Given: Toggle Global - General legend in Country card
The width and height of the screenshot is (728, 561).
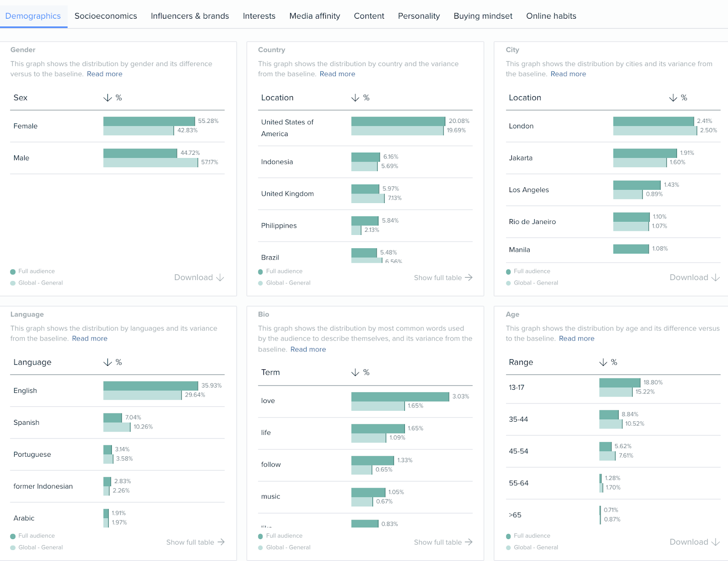Looking at the screenshot, I should coord(284,283).
